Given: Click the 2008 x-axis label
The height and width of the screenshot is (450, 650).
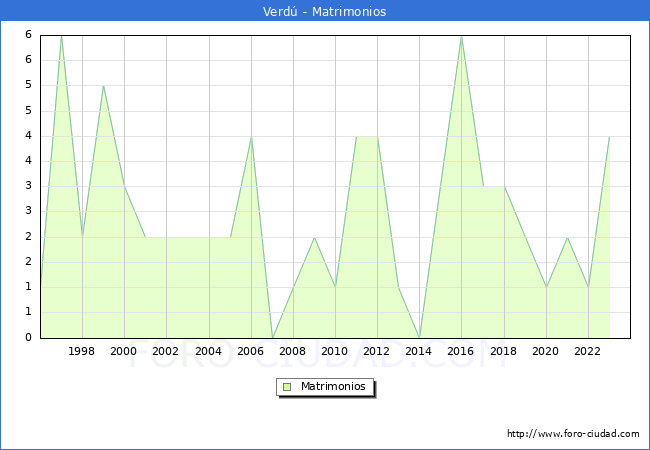Looking at the screenshot, I should (x=293, y=351).
